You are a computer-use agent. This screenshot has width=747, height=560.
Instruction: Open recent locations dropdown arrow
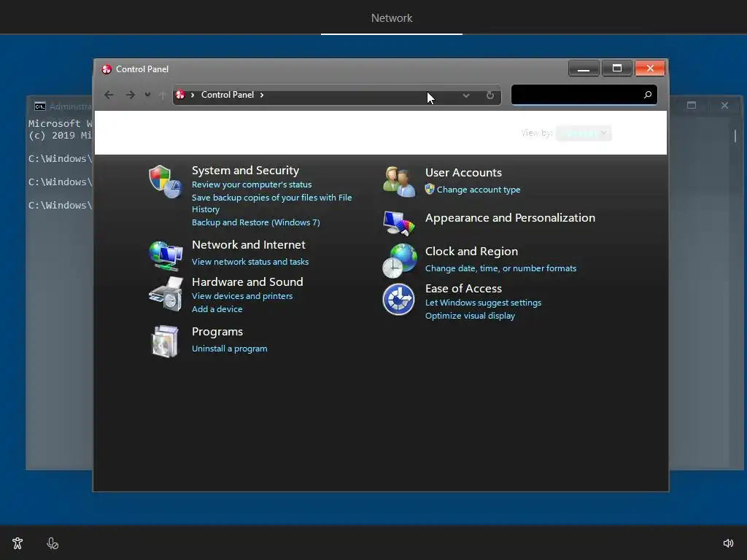pyautogui.click(x=147, y=95)
